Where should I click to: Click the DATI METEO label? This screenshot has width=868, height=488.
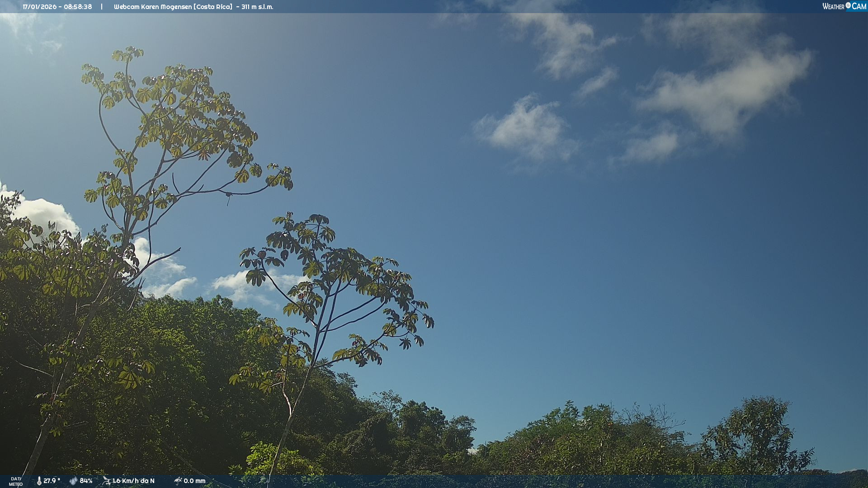(16, 481)
